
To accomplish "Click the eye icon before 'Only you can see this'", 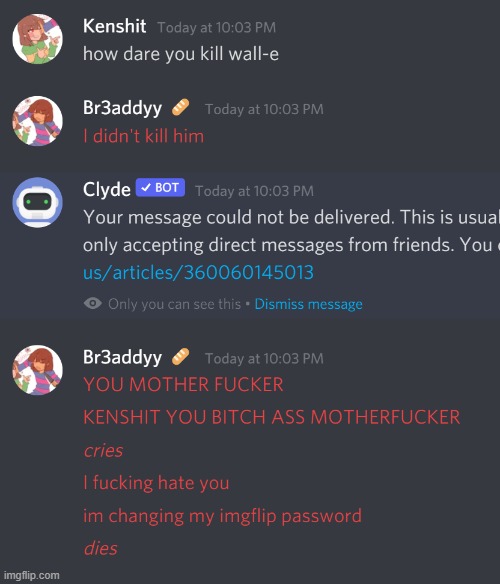I will [x=93, y=304].
